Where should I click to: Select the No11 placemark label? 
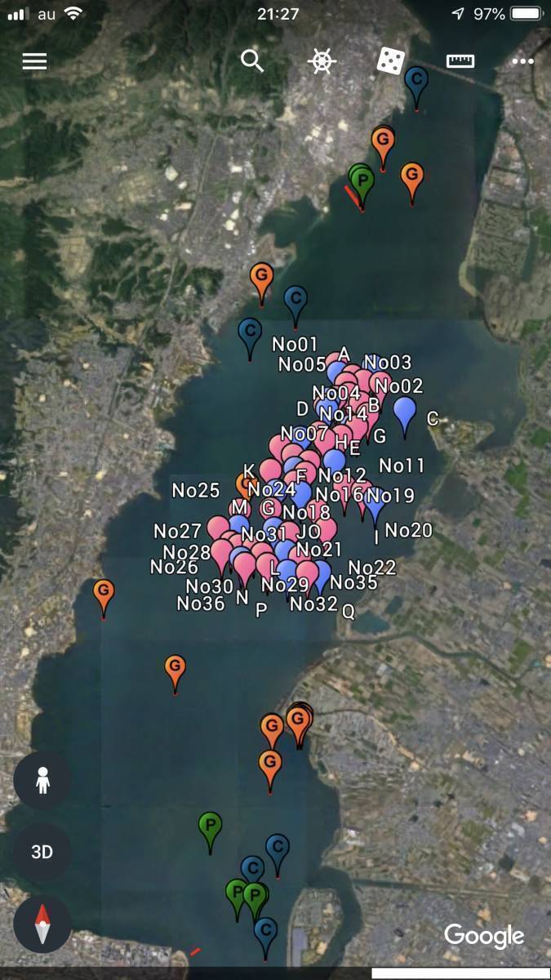pyautogui.click(x=402, y=466)
